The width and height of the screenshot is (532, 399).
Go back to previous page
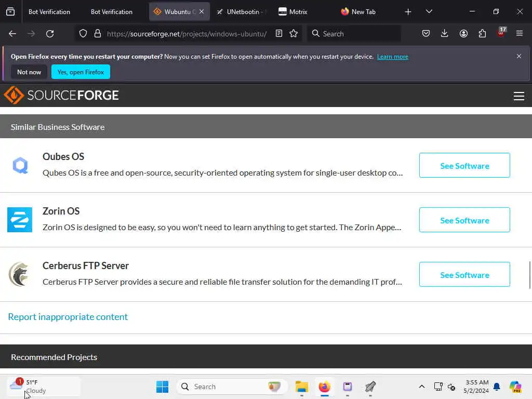coord(12,34)
